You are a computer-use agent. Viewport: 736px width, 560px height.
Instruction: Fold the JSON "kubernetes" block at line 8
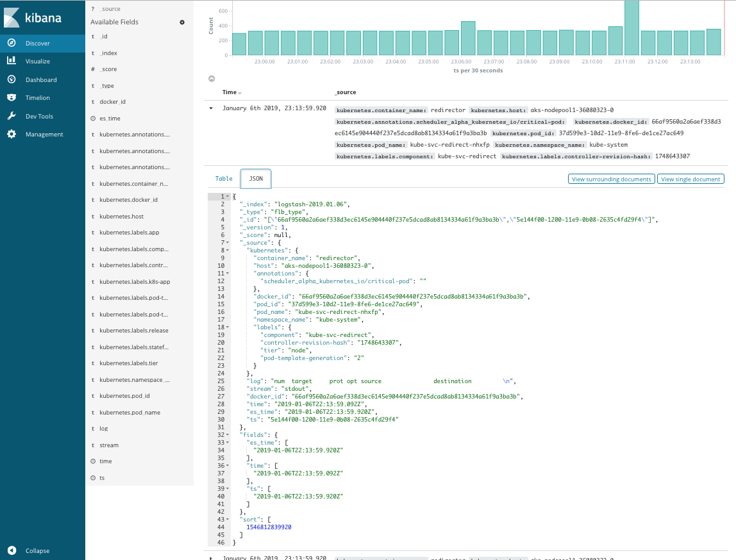click(x=228, y=250)
